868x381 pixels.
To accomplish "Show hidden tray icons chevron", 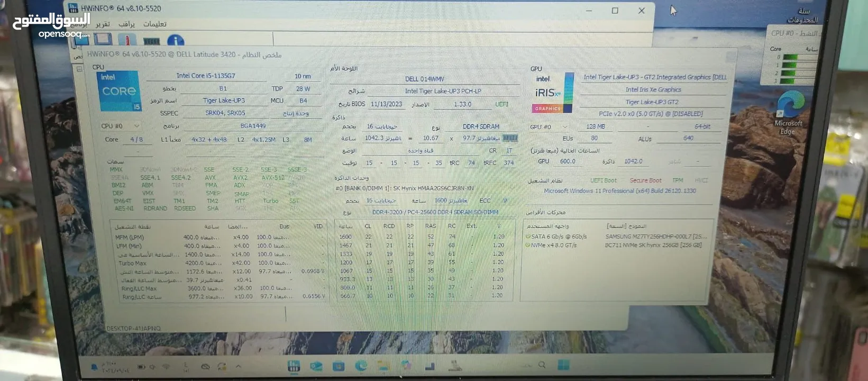I will click(x=238, y=366).
